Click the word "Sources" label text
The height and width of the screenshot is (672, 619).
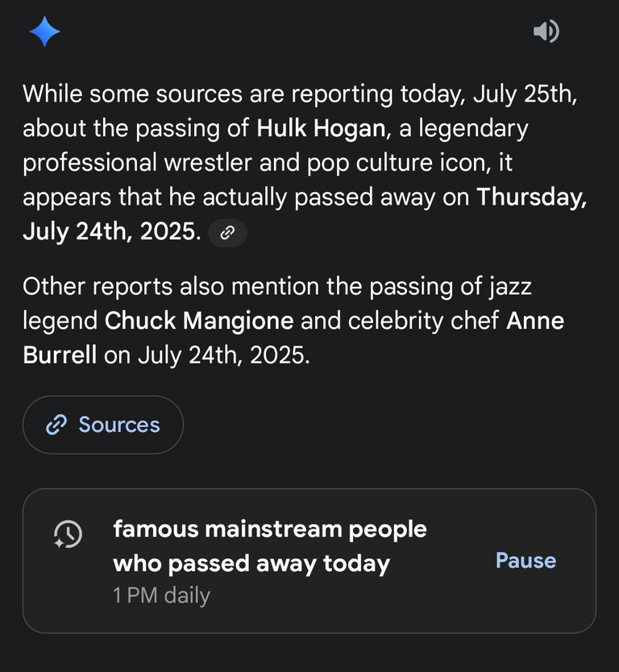119,425
